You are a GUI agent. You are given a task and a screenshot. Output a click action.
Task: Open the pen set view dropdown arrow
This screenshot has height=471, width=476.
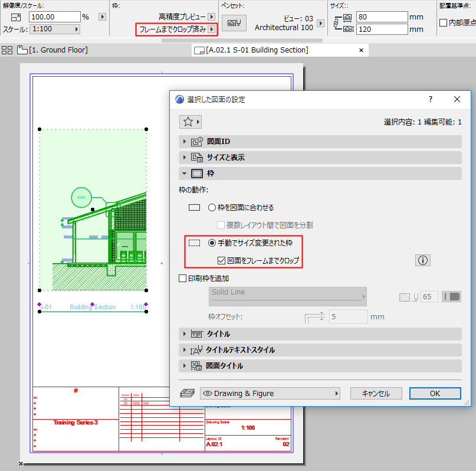tap(320, 23)
